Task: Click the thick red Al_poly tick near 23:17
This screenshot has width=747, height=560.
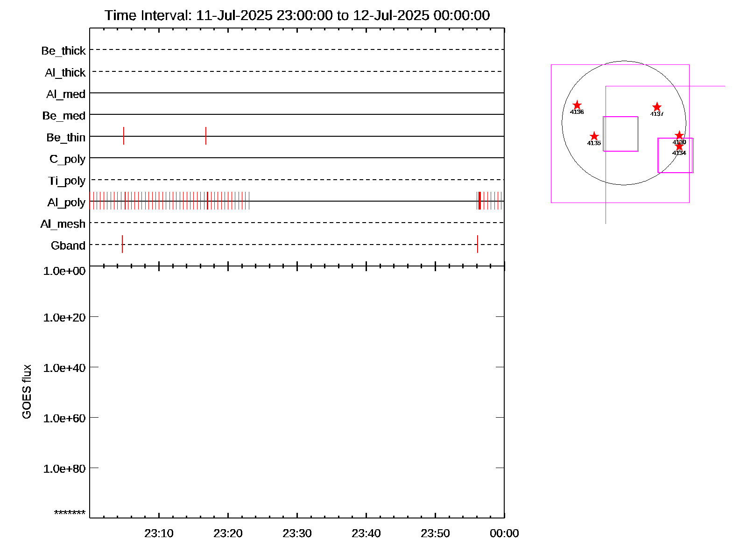Action: 207,201
